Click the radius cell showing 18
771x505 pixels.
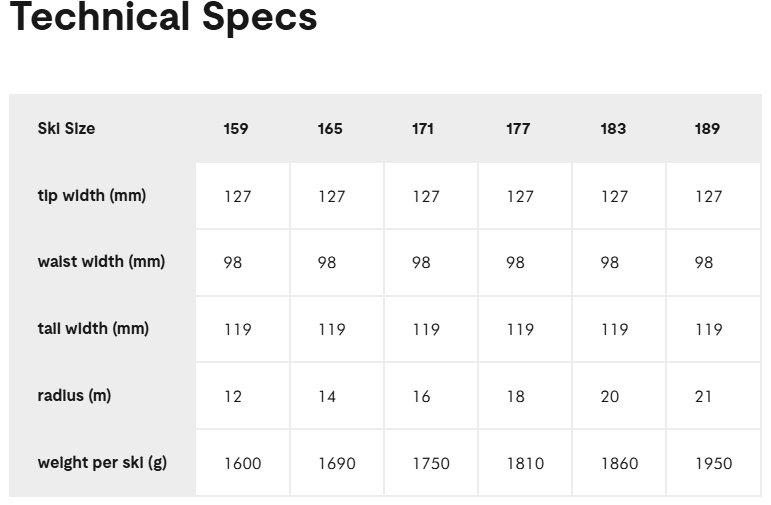tap(515, 396)
